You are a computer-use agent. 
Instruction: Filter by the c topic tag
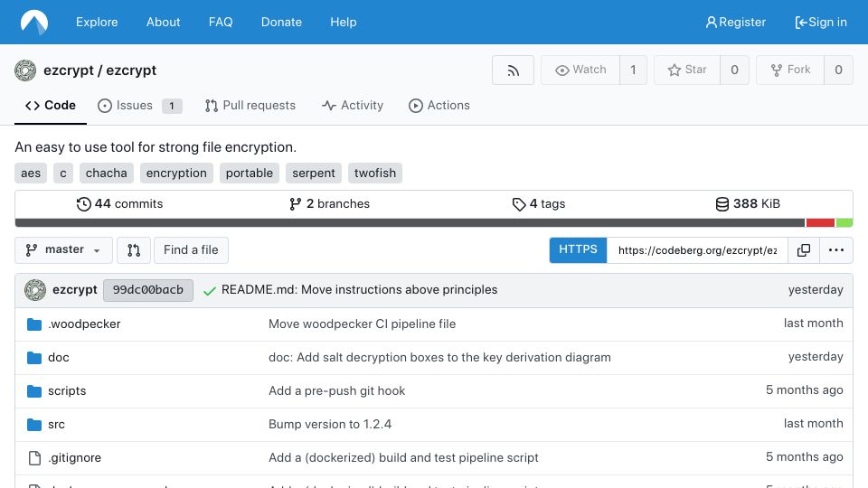pyautogui.click(x=63, y=174)
